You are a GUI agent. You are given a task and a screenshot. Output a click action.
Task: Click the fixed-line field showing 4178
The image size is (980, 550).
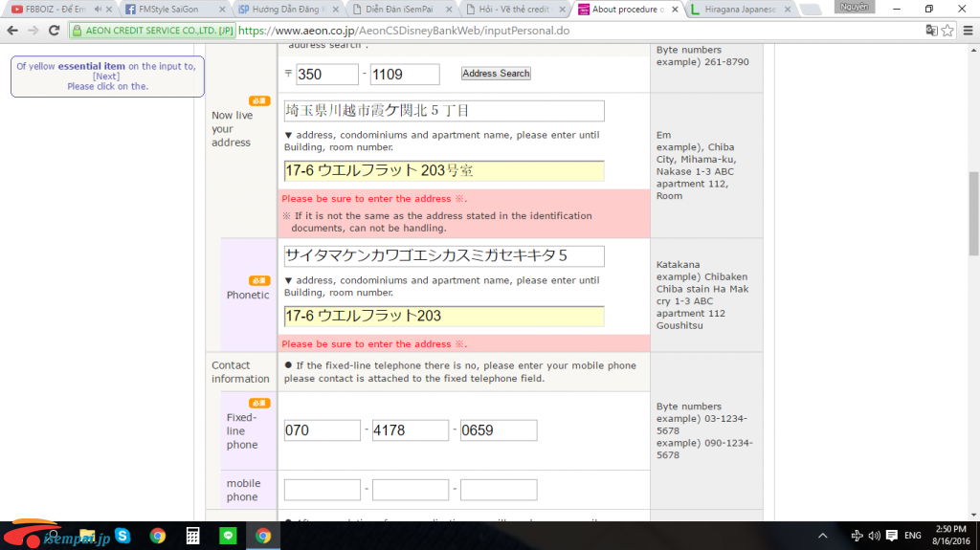[410, 430]
